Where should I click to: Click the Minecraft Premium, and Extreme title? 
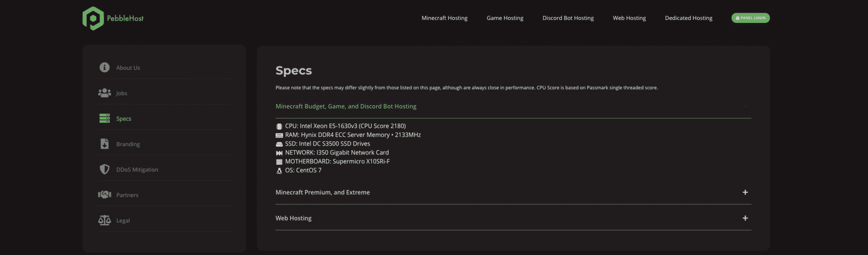coord(323,192)
